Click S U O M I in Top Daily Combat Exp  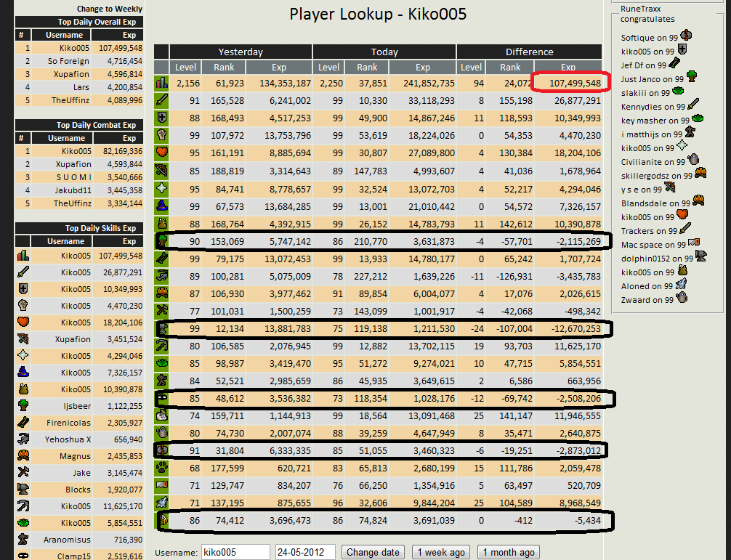(74, 177)
